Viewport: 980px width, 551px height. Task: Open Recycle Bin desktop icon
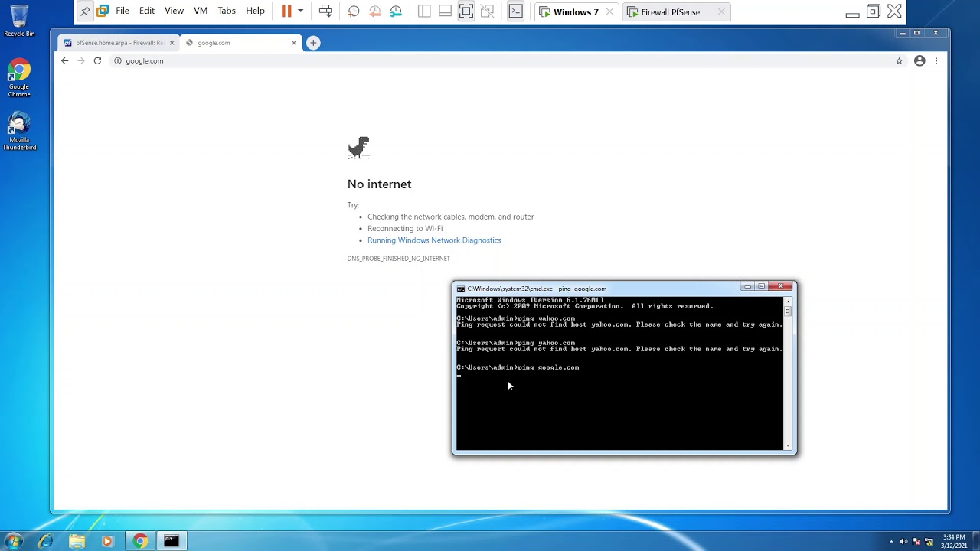tap(19, 21)
